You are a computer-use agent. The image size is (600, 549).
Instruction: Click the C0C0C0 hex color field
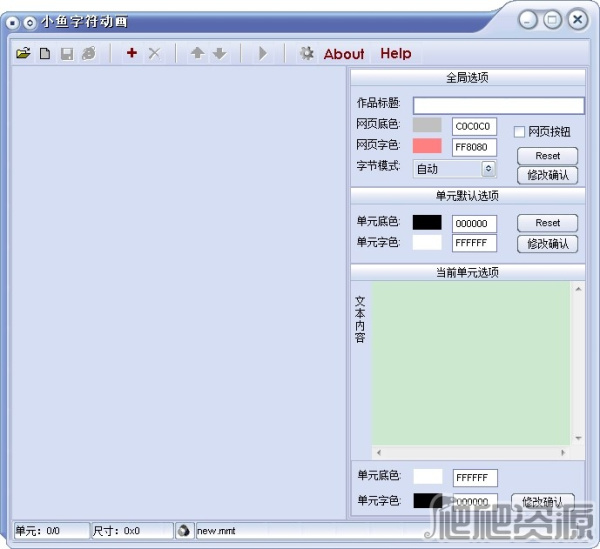tap(474, 126)
